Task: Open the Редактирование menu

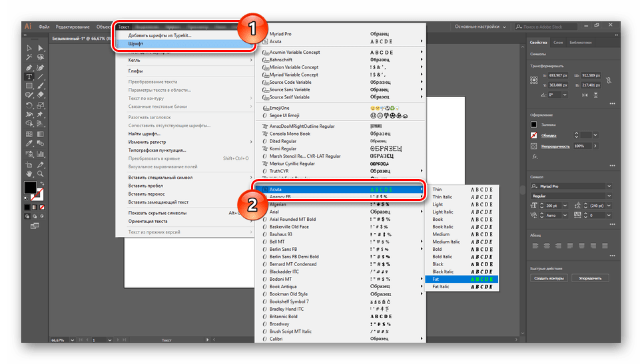Action: 73,27
